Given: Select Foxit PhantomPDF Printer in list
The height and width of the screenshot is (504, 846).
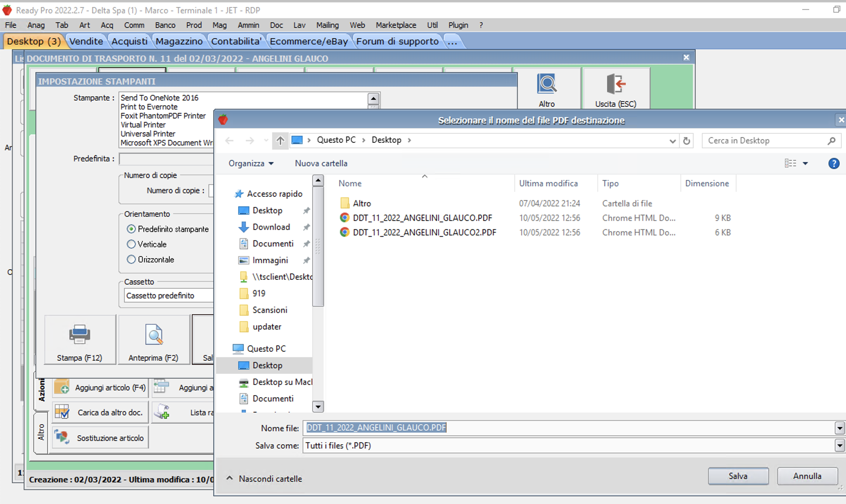Looking at the screenshot, I should [163, 116].
